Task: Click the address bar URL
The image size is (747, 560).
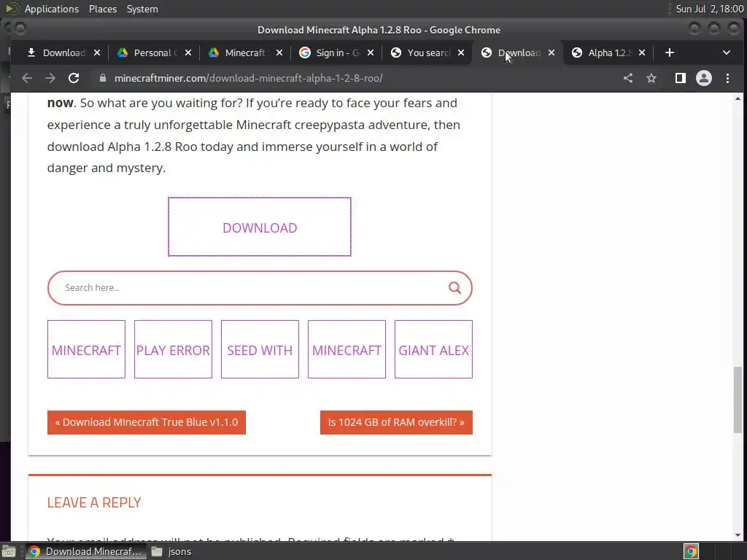Action: [248, 78]
